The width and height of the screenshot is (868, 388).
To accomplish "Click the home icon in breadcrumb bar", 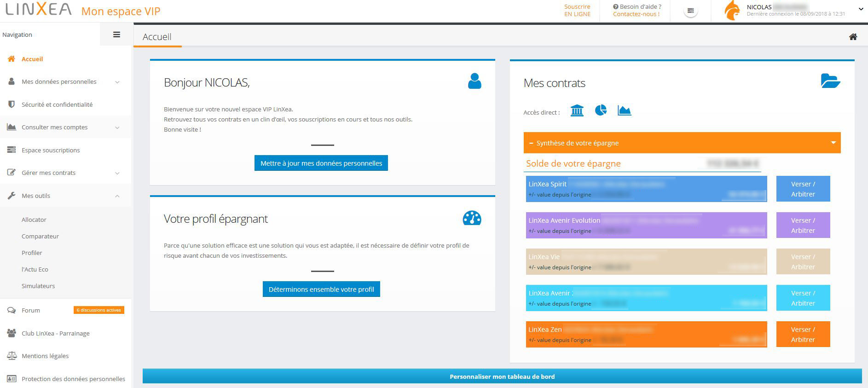I will pyautogui.click(x=853, y=37).
